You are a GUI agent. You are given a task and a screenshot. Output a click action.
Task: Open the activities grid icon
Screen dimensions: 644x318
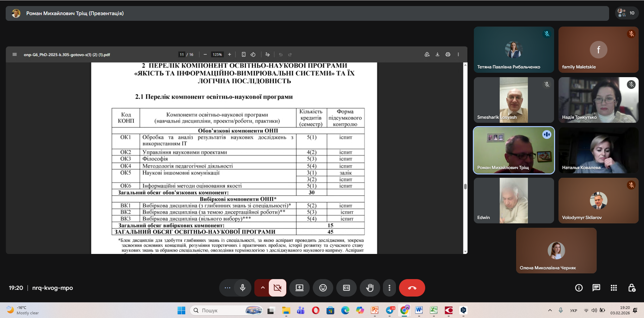[613, 288]
